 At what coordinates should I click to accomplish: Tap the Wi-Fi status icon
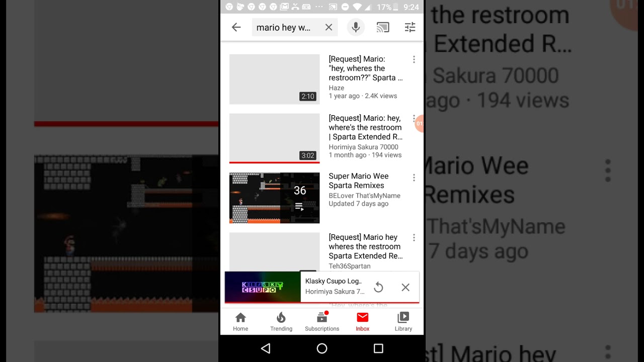coord(358,7)
